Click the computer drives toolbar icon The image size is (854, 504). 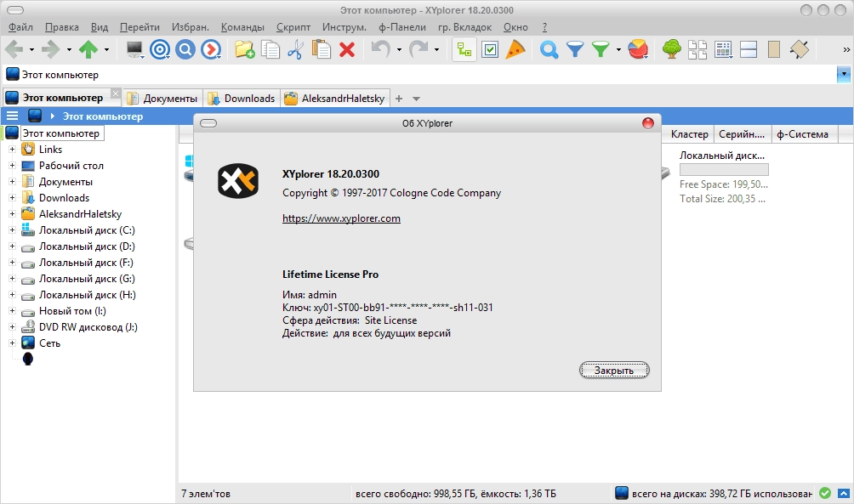coord(134,49)
